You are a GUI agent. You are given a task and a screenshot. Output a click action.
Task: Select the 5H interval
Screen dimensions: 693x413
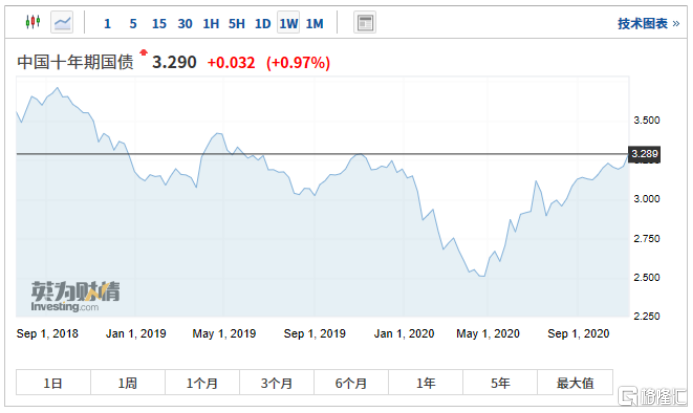coord(237,23)
